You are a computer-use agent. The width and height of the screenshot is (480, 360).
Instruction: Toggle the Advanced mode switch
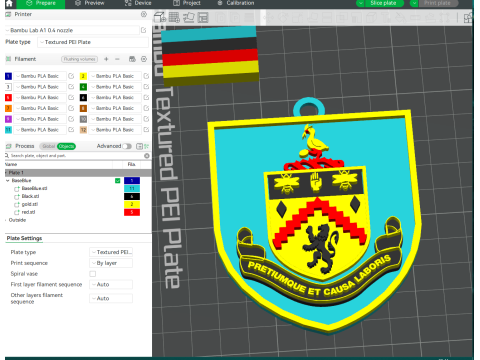click(127, 146)
